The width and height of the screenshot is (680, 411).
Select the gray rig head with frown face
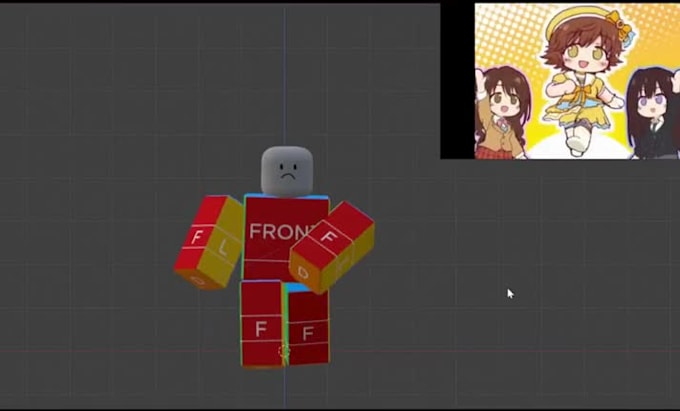tap(287, 172)
